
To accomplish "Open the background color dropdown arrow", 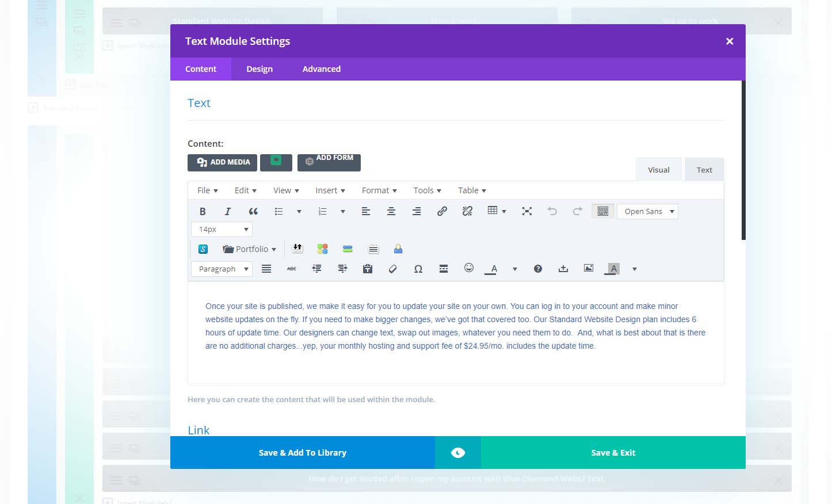I will pos(635,269).
